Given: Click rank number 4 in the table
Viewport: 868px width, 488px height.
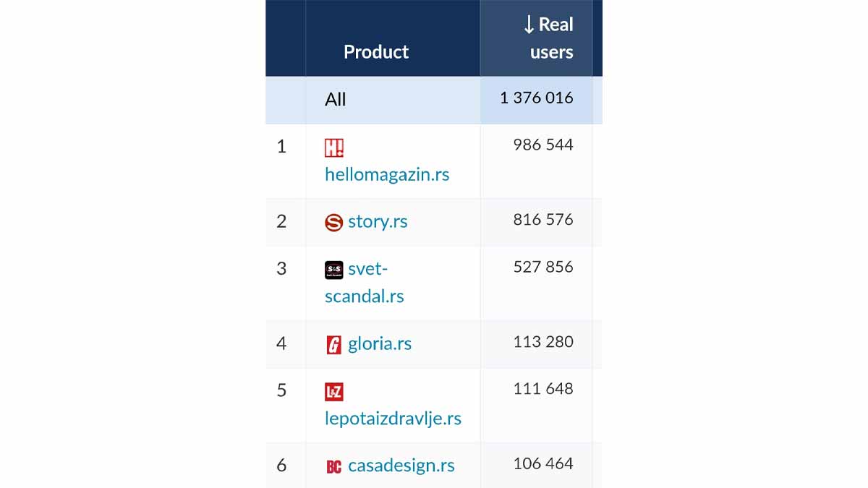Looking at the screenshot, I should point(281,343).
